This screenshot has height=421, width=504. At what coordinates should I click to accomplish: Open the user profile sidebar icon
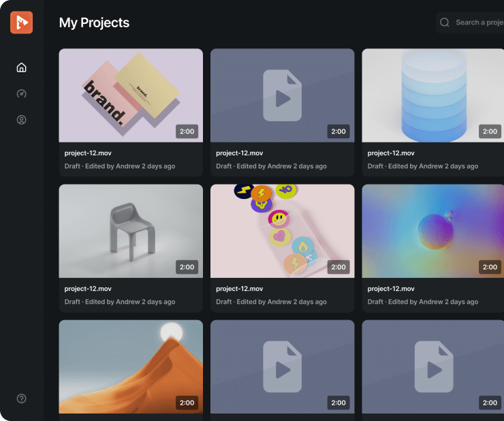21,120
